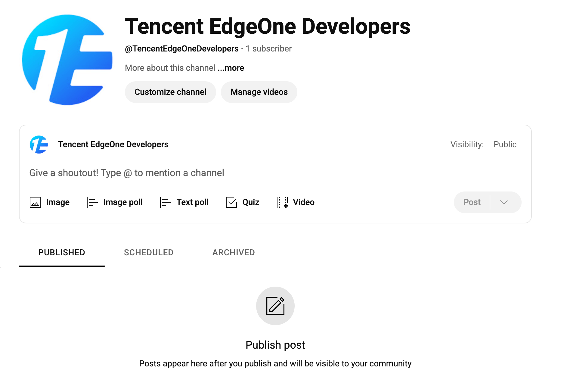Open the ARCHIVED tab
The width and height of the screenshot is (561, 392).
pos(234,252)
